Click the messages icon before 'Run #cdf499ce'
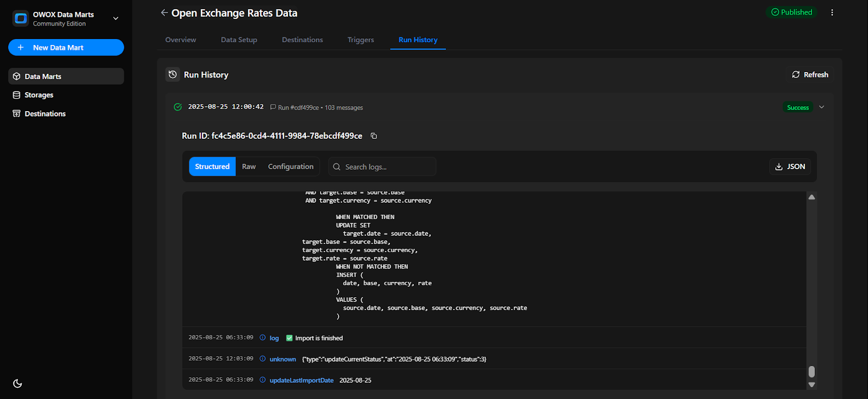Image resolution: width=868 pixels, height=399 pixels. (273, 107)
